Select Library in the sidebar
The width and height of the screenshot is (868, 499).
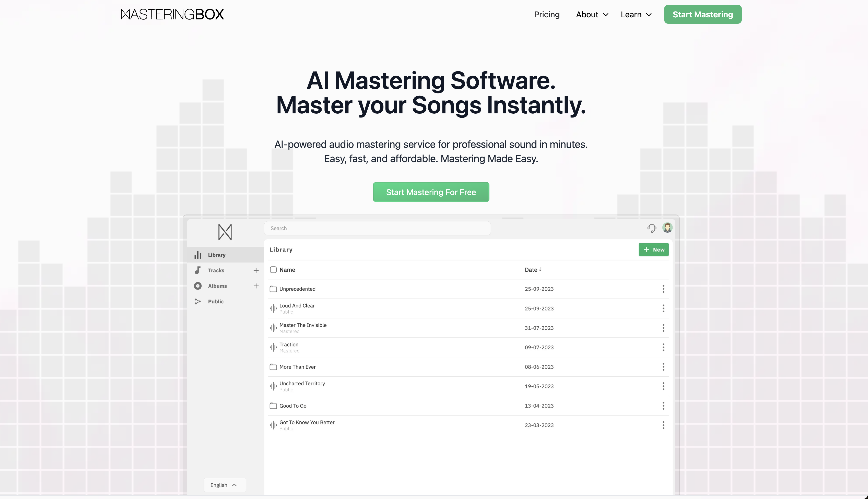[217, 255]
